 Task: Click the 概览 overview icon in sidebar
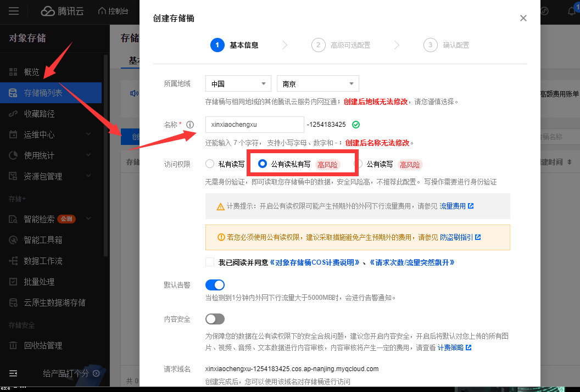pos(13,72)
